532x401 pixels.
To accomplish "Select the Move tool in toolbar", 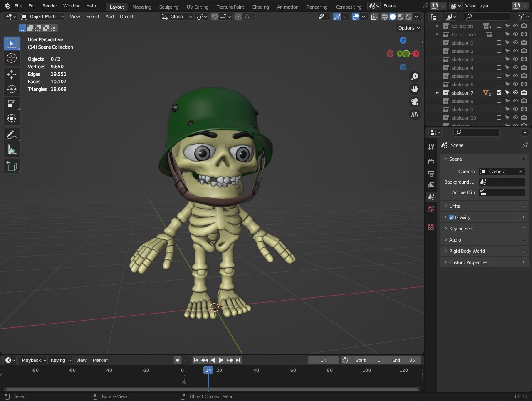I will pyautogui.click(x=12, y=75).
